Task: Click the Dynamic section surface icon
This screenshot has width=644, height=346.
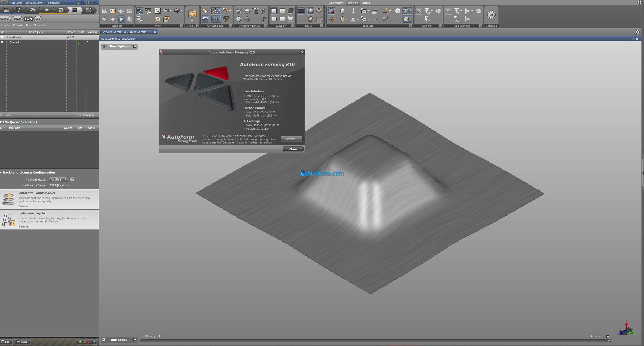Action: point(192,14)
